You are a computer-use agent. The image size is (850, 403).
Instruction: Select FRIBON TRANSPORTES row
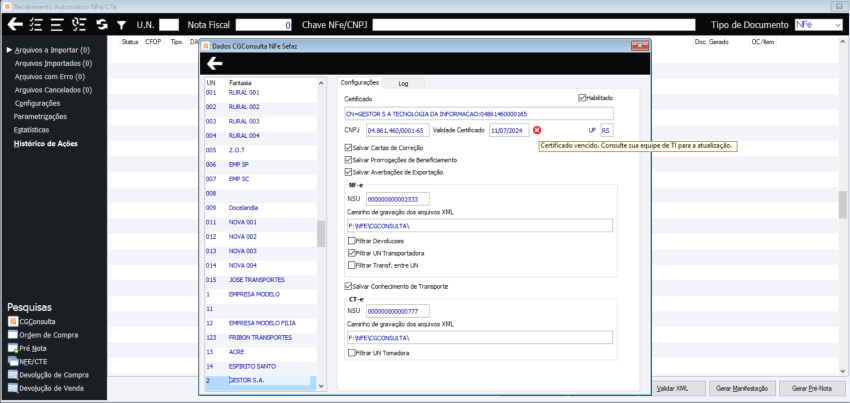pos(260,337)
